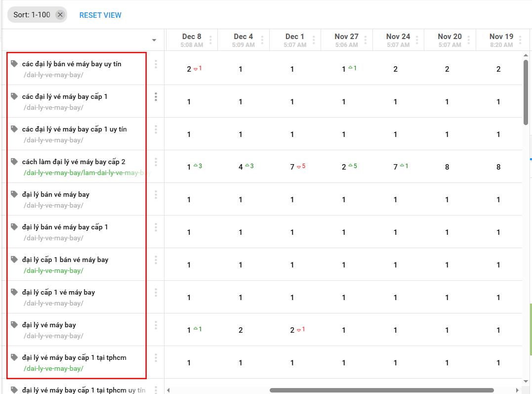Open Nov 20 column three-dot menu
The height and width of the screenshot is (394, 532).
(x=468, y=40)
